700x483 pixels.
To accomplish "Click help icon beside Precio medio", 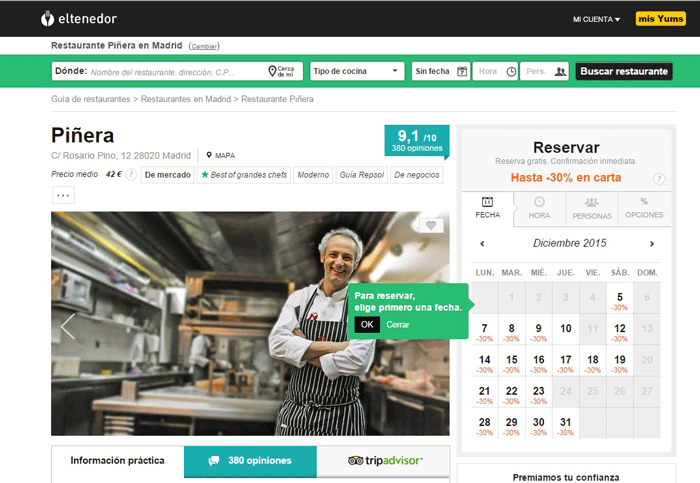I will point(131,175).
